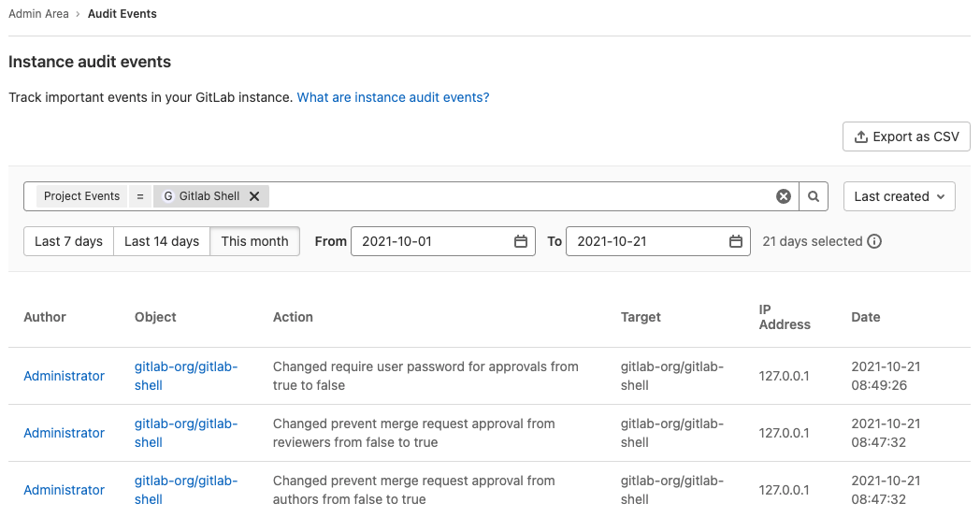Click the equals operator in filter

click(139, 196)
